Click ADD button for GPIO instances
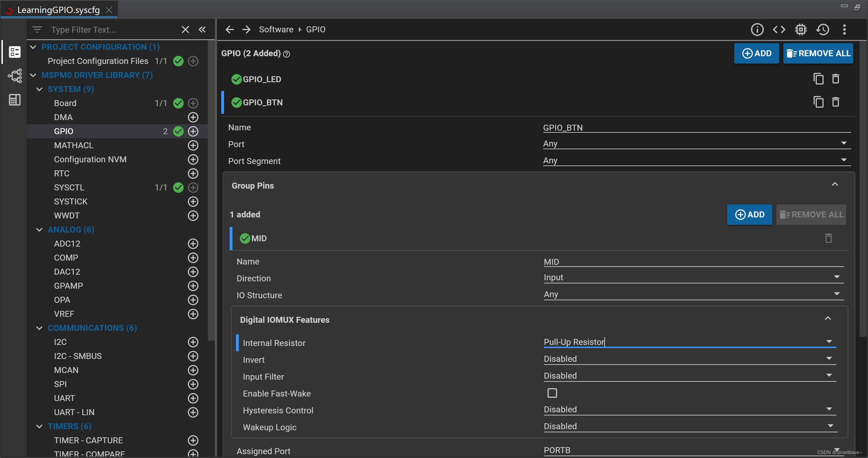This screenshot has width=868, height=458. [x=756, y=53]
